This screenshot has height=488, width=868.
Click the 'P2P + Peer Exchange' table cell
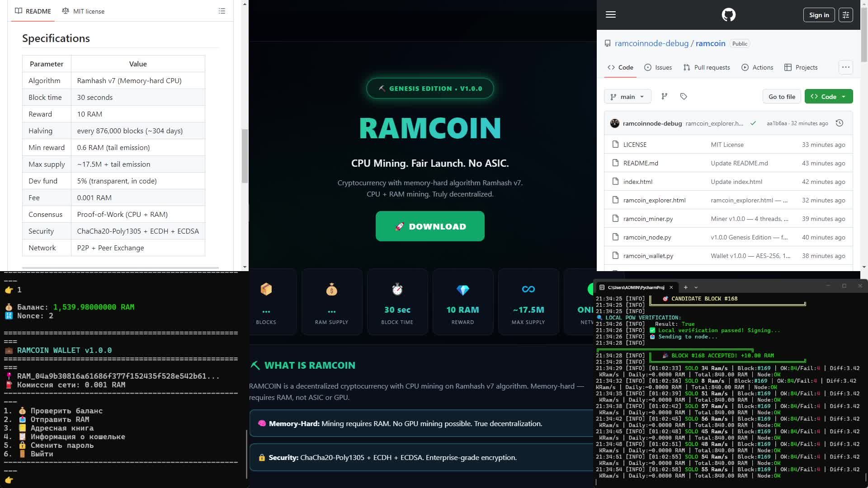point(138,248)
